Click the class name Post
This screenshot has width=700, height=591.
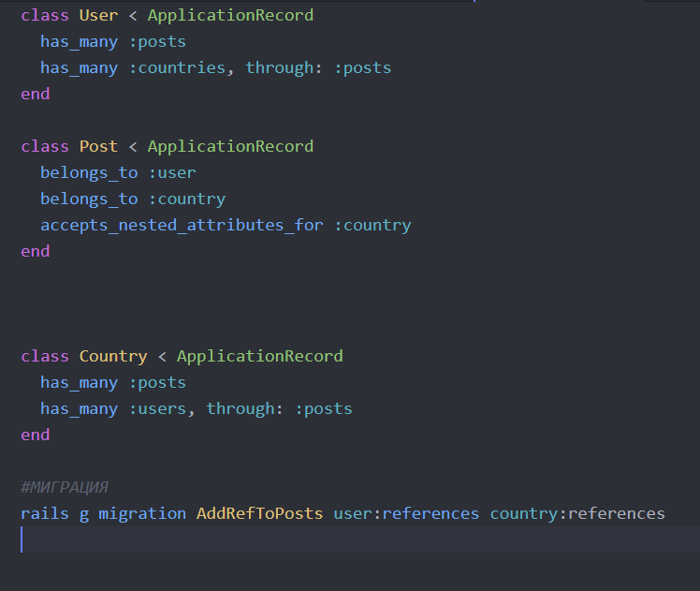(x=98, y=146)
